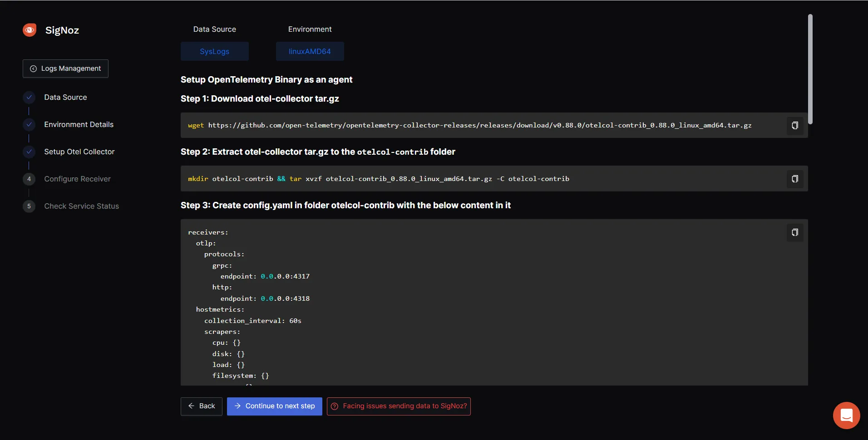Viewport: 868px width, 440px height.
Task: Click the SigNoz eye logo
Action: [x=29, y=30]
